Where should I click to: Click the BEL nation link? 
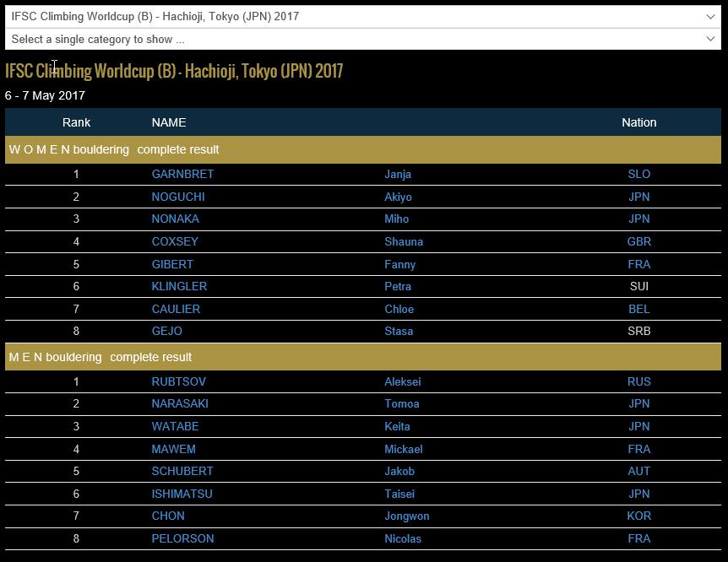pyautogui.click(x=638, y=309)
